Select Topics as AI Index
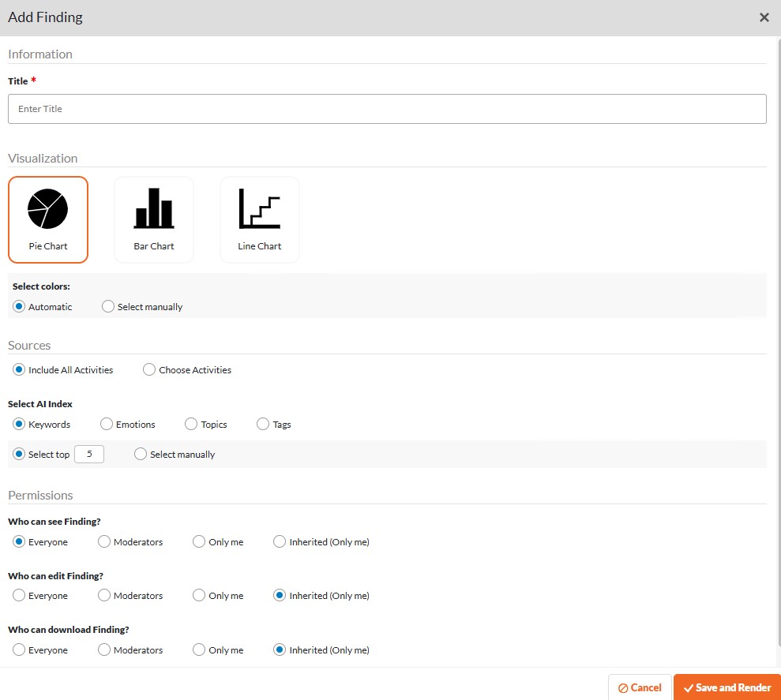 coord(191,424)
